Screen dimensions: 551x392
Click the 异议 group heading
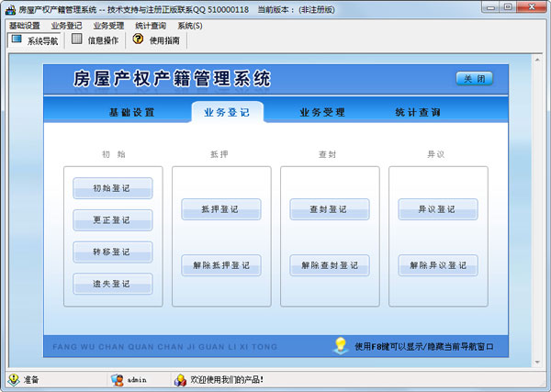point(436,154)
